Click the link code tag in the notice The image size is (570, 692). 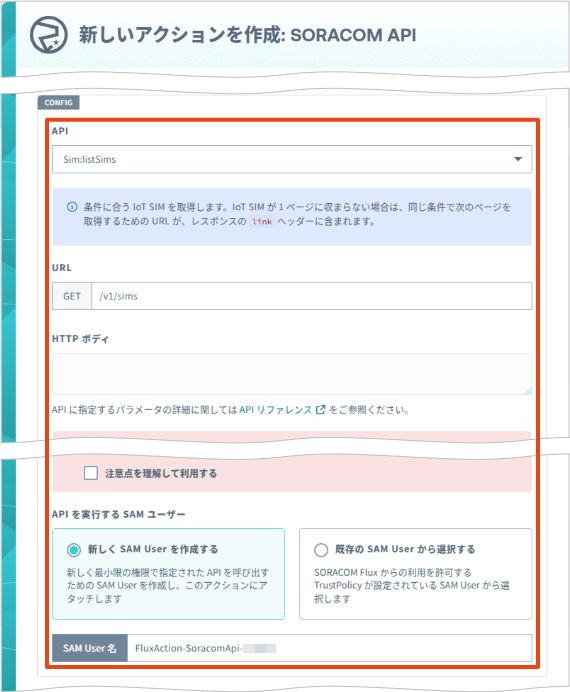[262, 222]
